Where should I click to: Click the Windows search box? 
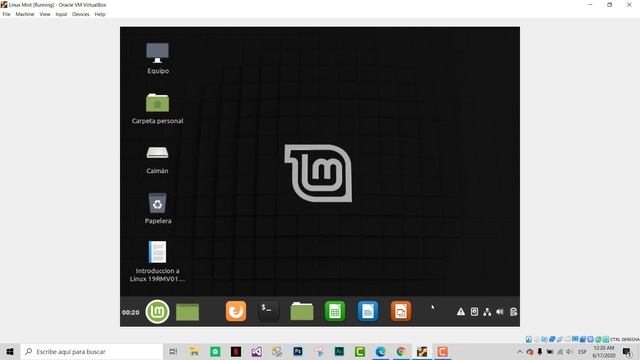[92, 351]
